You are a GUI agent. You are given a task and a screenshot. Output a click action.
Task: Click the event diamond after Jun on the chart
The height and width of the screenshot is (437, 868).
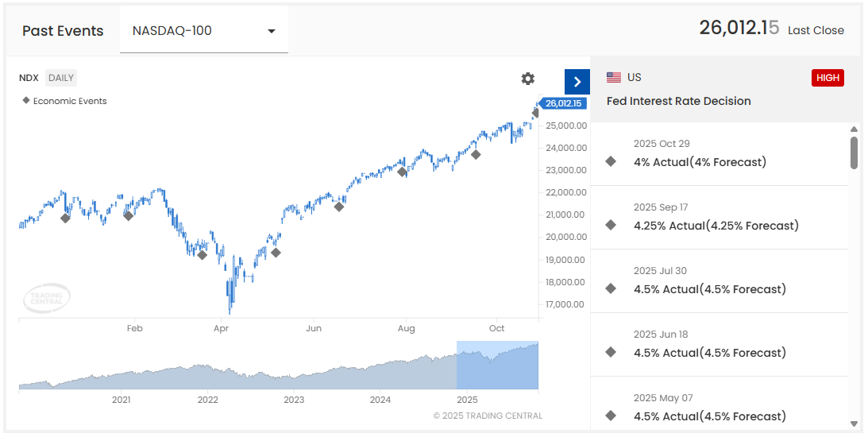(x=339, y=207)
